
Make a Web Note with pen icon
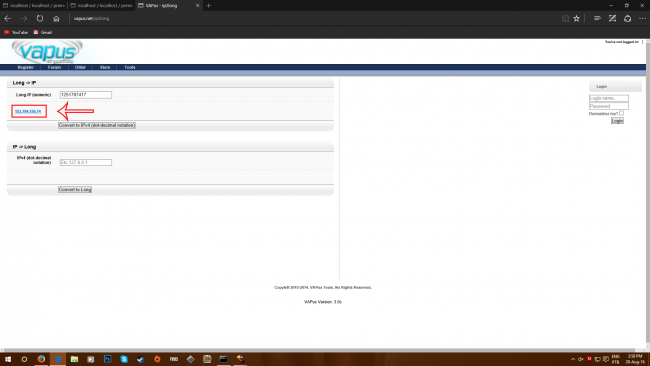pos(612,18)
